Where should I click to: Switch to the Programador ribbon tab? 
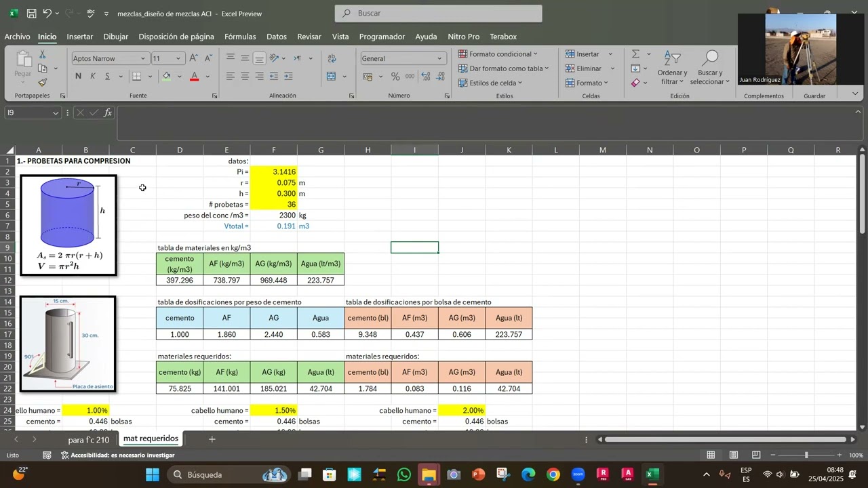[x=382, y=37]
